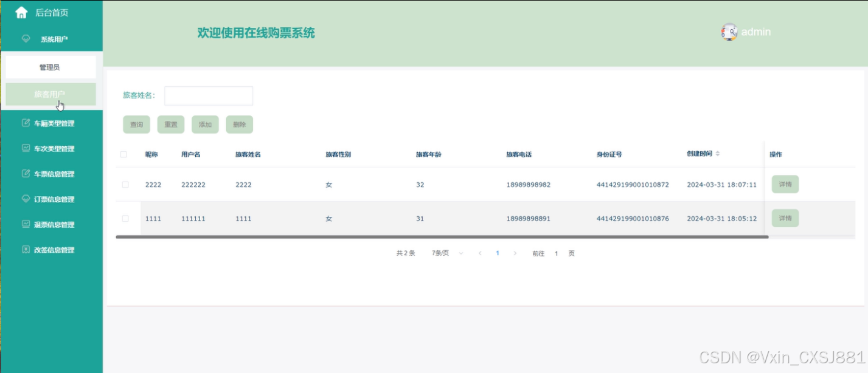
Task: Sort by 创建时间 using sort arrows
Action: 718,154
